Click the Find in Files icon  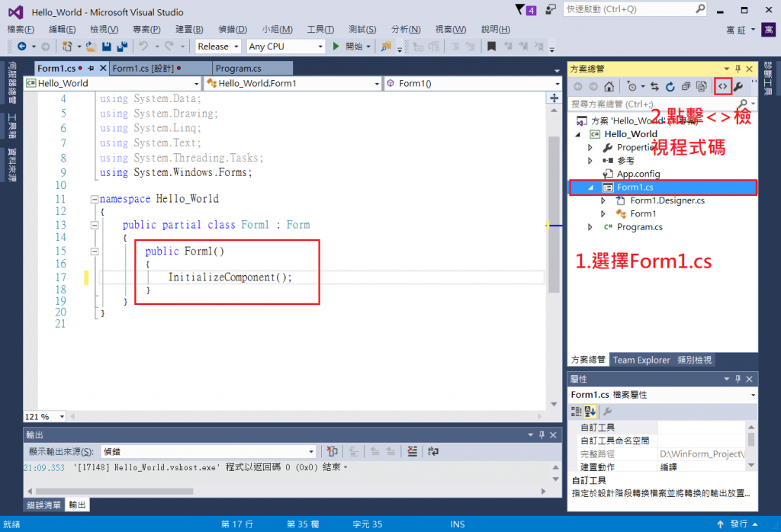[385, 46]
